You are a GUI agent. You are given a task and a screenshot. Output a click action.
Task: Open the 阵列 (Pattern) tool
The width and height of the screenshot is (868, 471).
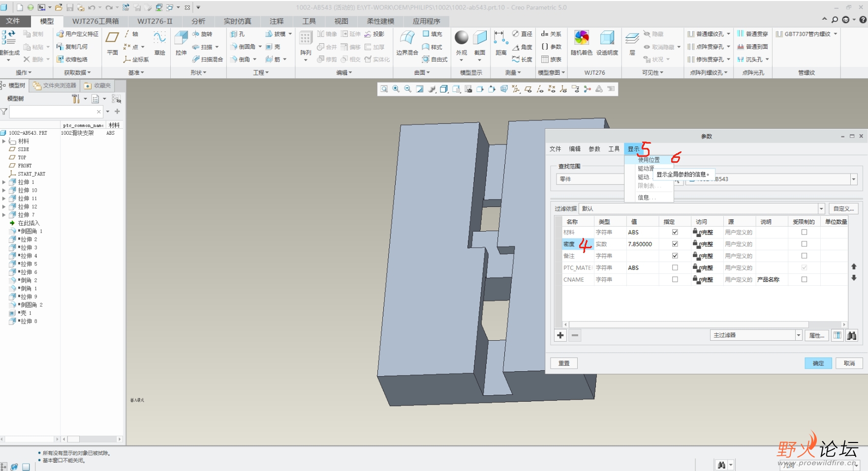pos(306,45)
